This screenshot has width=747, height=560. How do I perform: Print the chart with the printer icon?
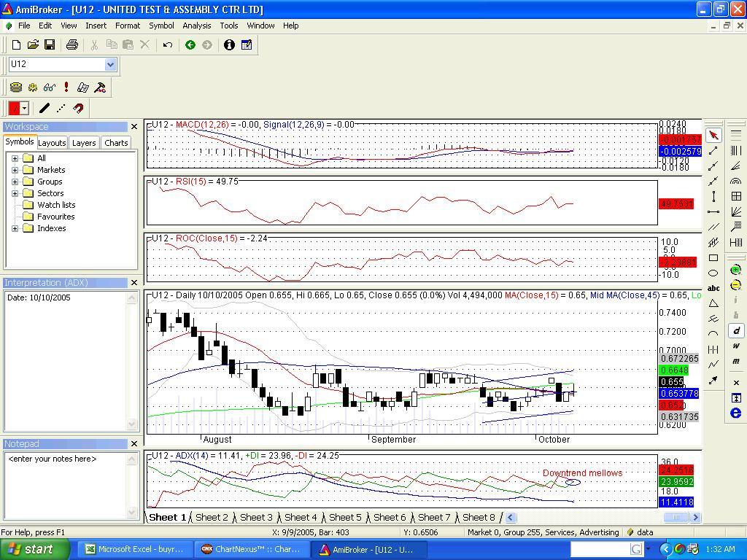(72, 44)
